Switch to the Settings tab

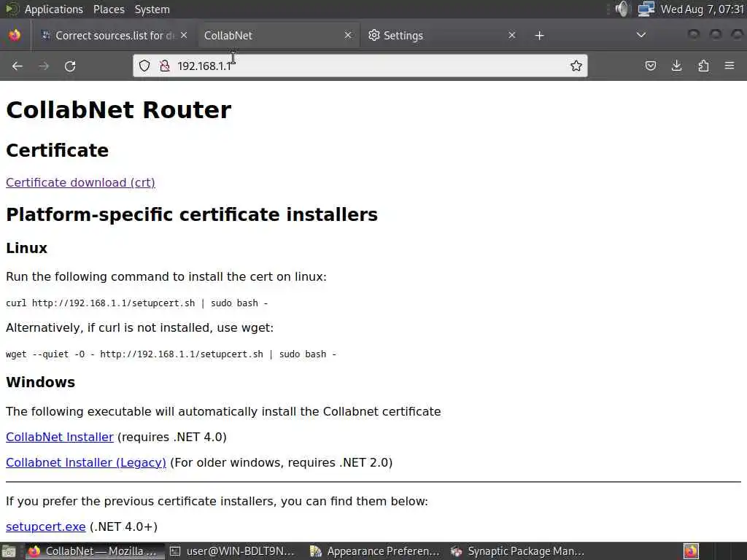[x=441, y=35]
